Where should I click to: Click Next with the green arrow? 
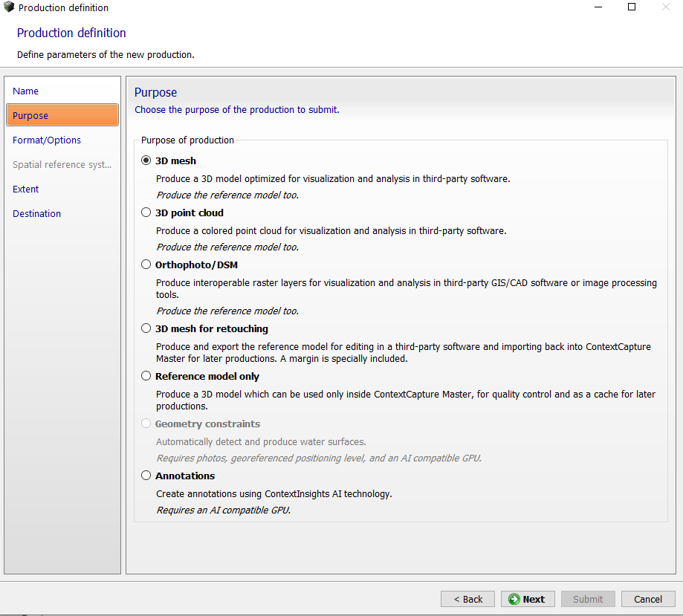(527, 599)
